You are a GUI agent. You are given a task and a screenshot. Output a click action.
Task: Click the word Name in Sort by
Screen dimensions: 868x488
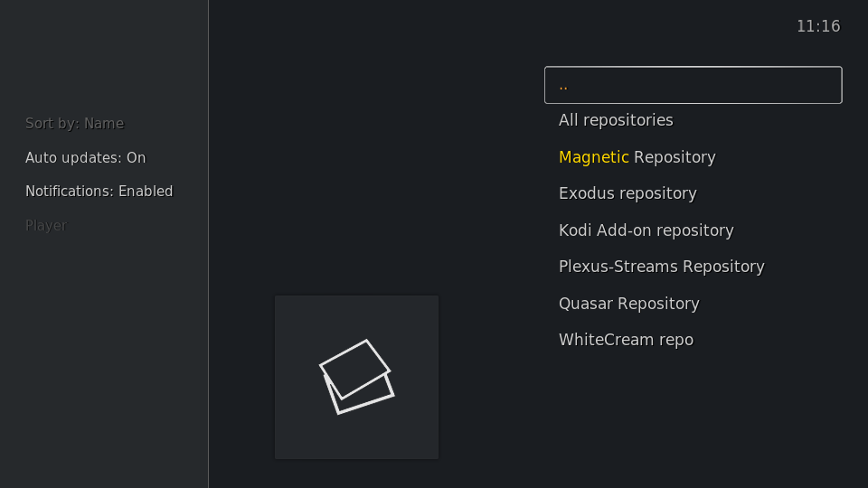[x=104, y=124]
